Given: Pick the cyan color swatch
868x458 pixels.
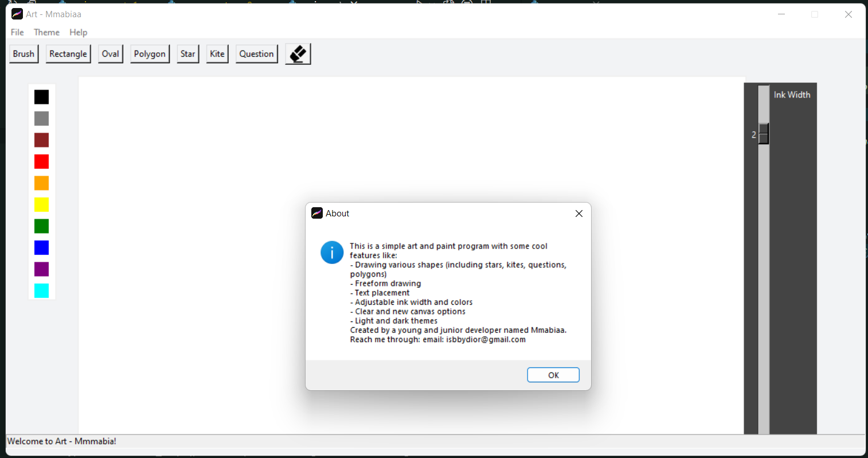Looking at the screenshot, I should [41, 290].
